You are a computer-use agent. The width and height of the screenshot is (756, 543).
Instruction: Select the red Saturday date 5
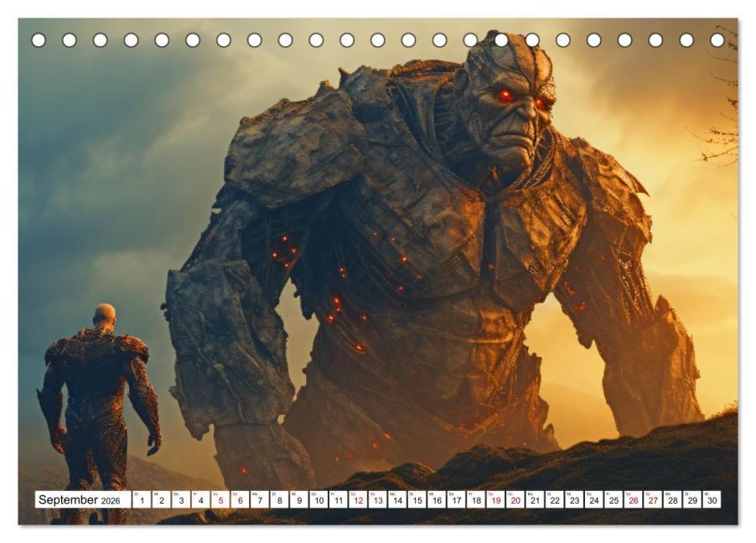pos(220,499)
